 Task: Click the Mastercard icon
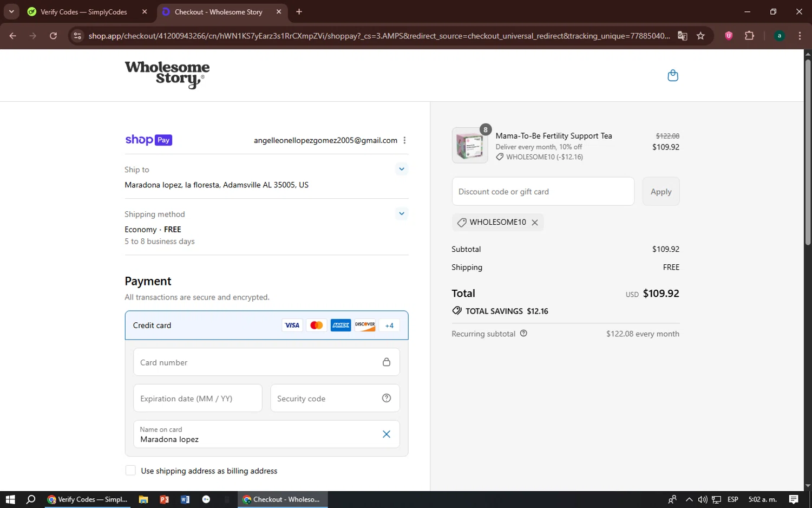pyautogui.click(x=316, y=325)
